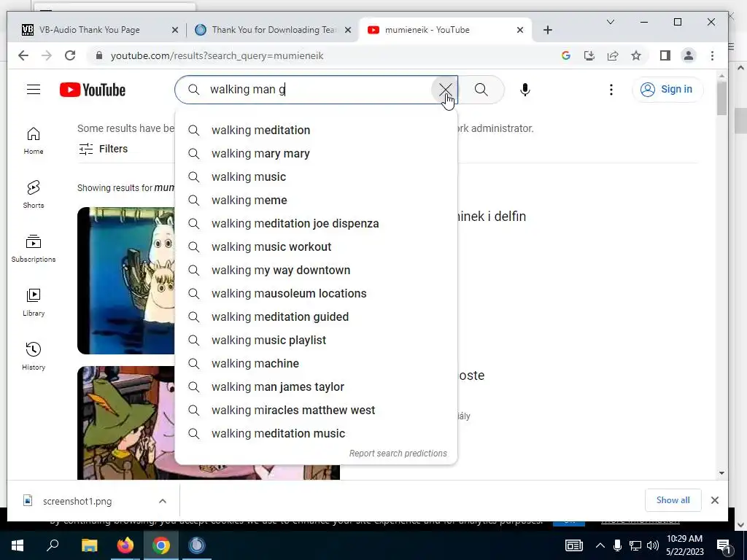Open Subscriptions in the sidebar
The width and height of the screenshot is (747, 560).
pyautogui.click(x=34, y=249)
